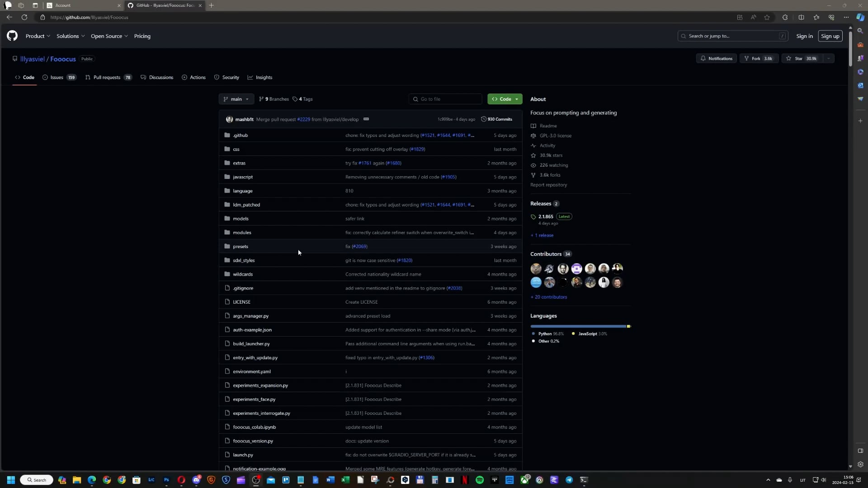Viewport: 868px width, 488px height.
Task: Star the Fooocus repository
Action: click(x=802, y=58)
